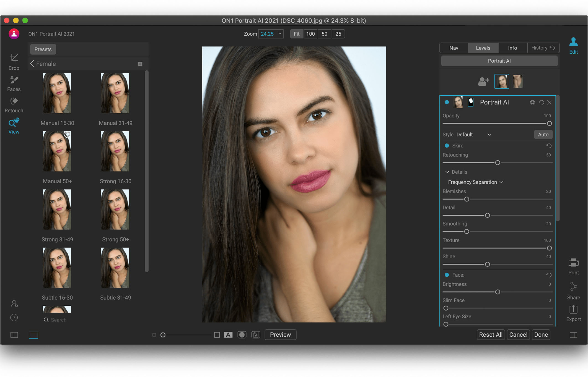Click the Print icon

[x=573, y=267]
